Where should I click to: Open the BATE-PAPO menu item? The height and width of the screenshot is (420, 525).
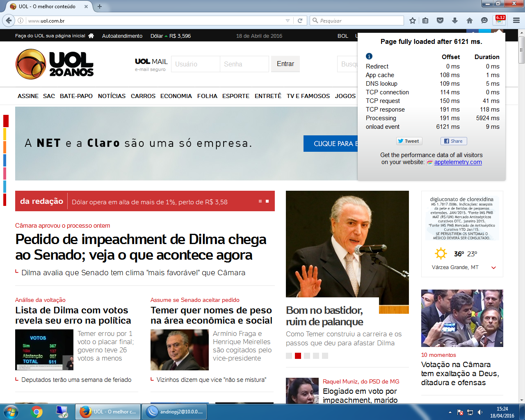click(76, 96)
